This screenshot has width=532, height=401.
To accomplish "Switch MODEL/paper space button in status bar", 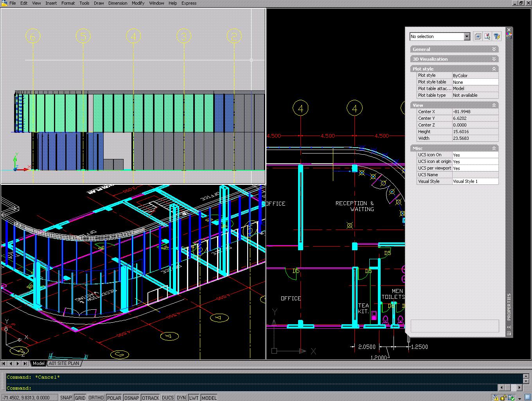I will pyautogui.click(x=209, y=397).
